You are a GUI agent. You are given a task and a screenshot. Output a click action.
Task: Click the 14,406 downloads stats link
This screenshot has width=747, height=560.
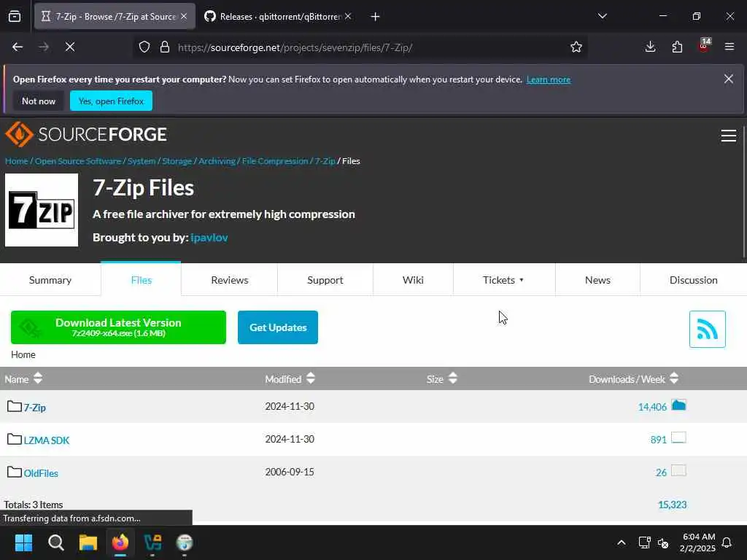pyautogui.click(x=652, y=407)
